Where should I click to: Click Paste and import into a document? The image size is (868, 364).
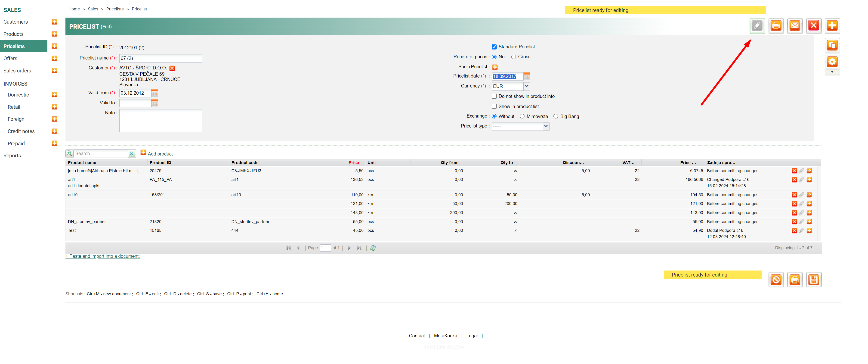coord(102,256)
